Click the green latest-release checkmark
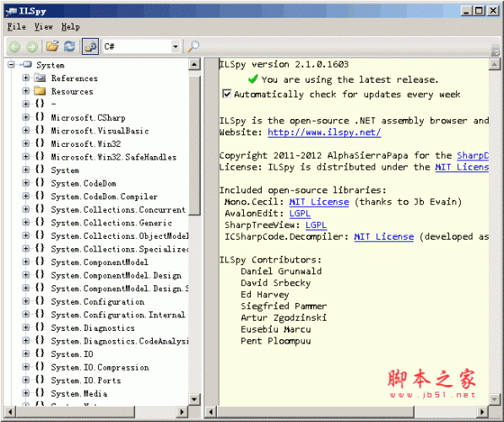 point(253,78)
